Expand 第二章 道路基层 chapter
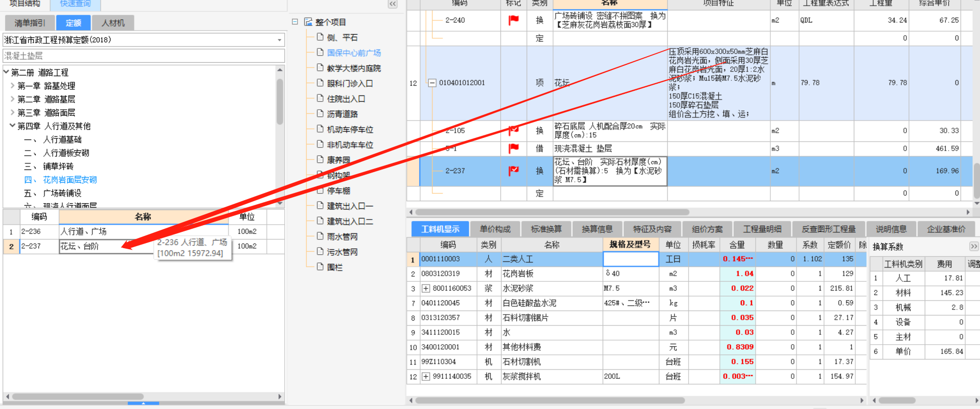This screenshot has width=980, height=409. tap(13, 99)
